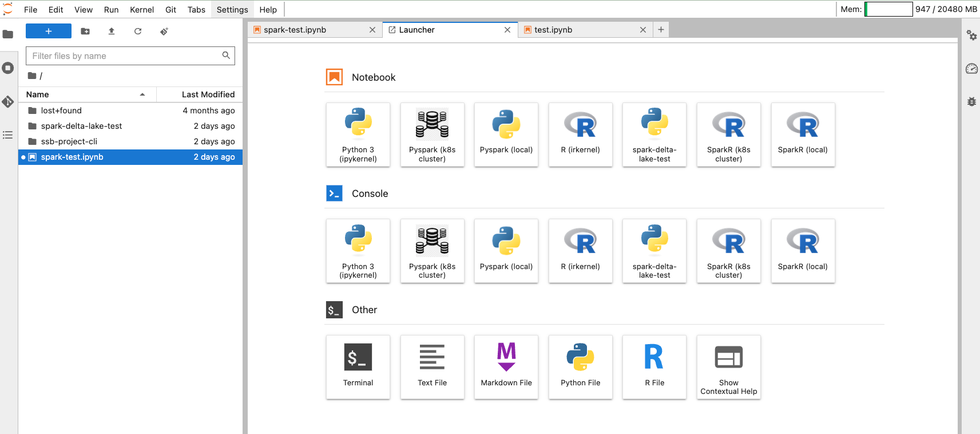
Task: Open the Git menu
Action: (x=170, y=10)
